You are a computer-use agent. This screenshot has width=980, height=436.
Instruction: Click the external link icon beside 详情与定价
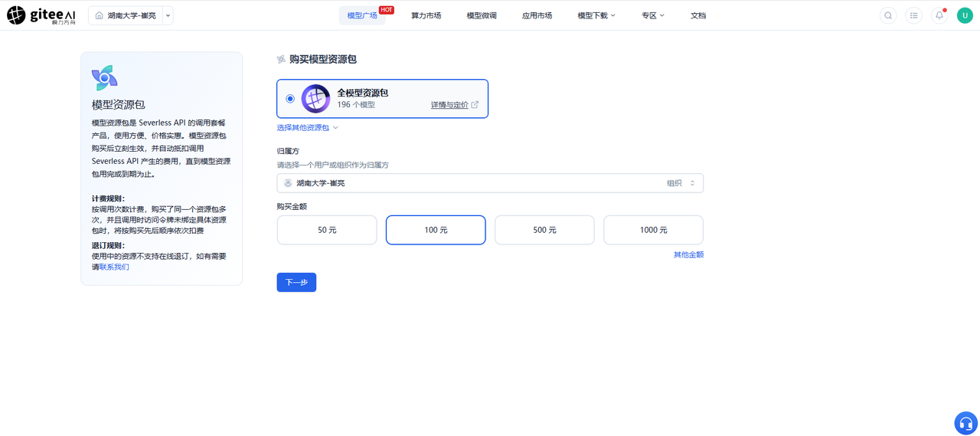tap(475, 105)
